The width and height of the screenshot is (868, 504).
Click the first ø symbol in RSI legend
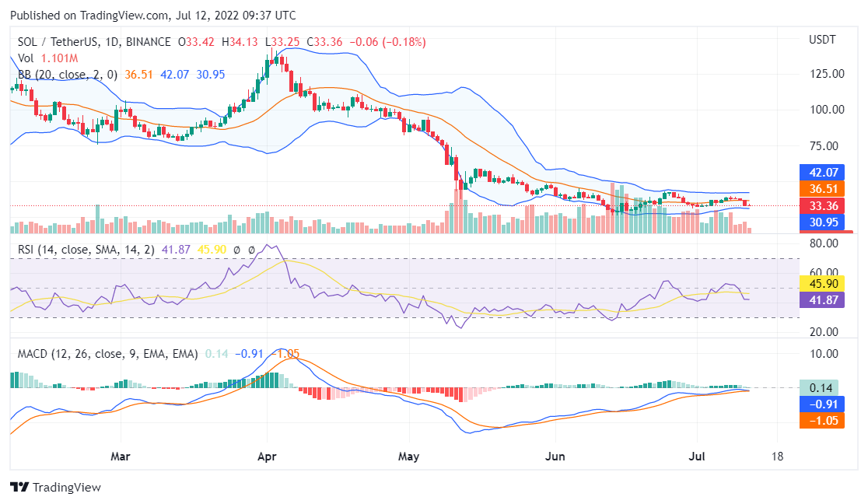237,250
